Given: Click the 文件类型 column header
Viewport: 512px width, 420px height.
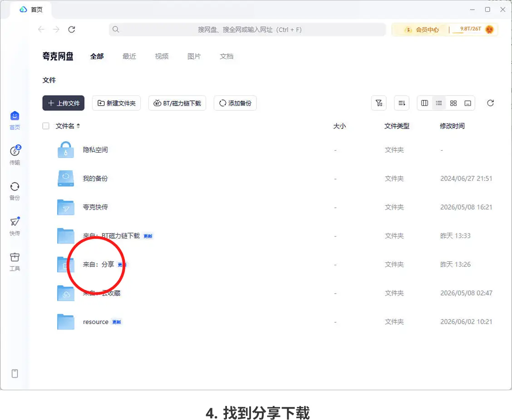Looking at the screenshot, I should 397,126.
